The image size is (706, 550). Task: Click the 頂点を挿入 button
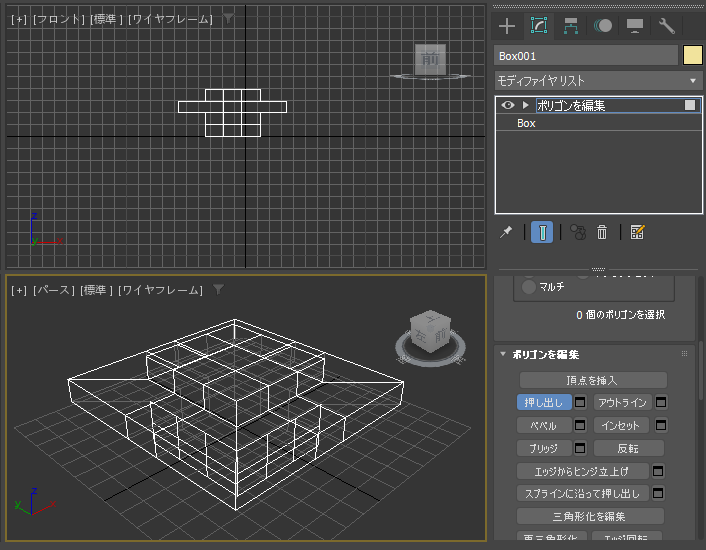[593, 380]
